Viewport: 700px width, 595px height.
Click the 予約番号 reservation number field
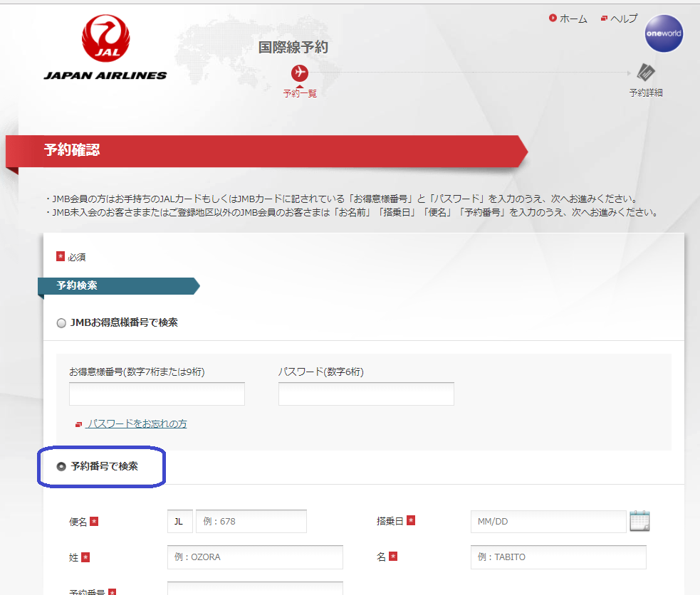255,589
